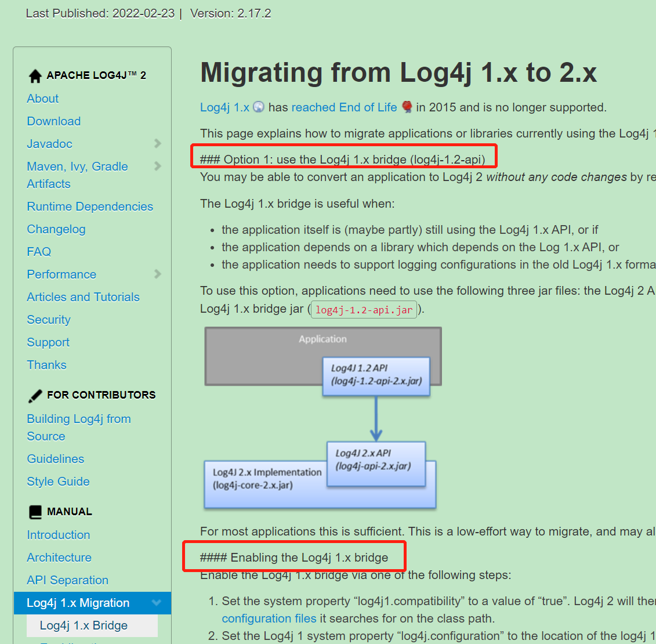Viewport: 656px width, 644px height.
Task: Click the Option 1 Log4j 1.x bridge heading text
Action: 343,160
